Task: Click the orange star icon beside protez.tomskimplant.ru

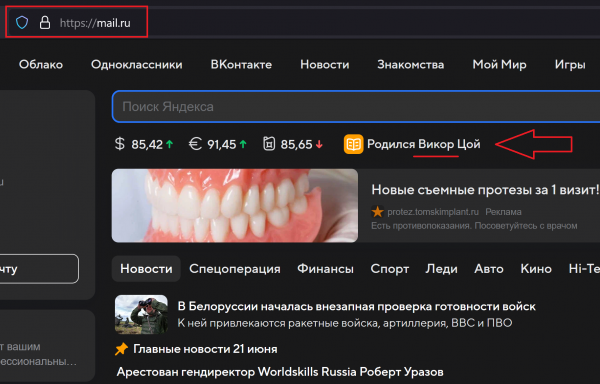Action: pyautogui.click(x=377, y=211)
